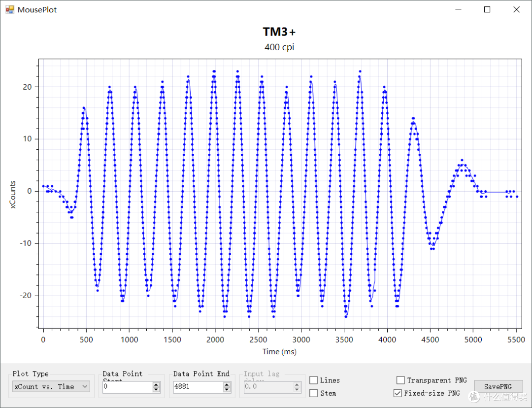Viewport: 532px width, 408px height.
Task: Enable the Lines checkbox
Action: (314, 380)
